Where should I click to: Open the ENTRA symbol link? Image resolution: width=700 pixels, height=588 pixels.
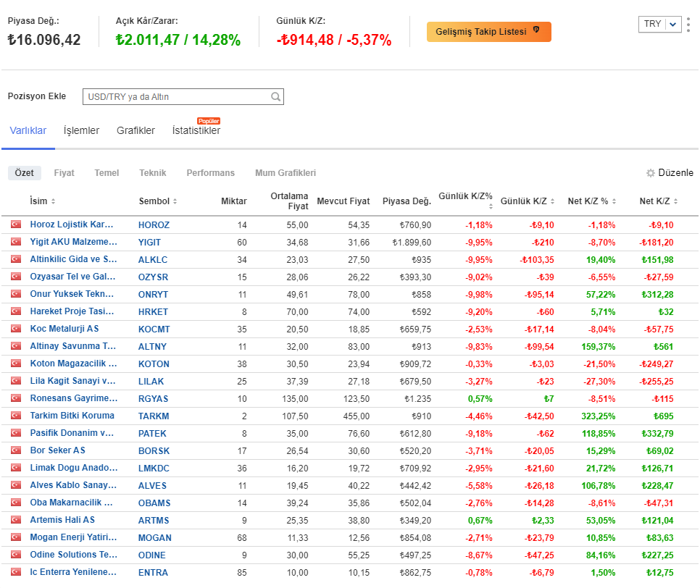[153, 573]
